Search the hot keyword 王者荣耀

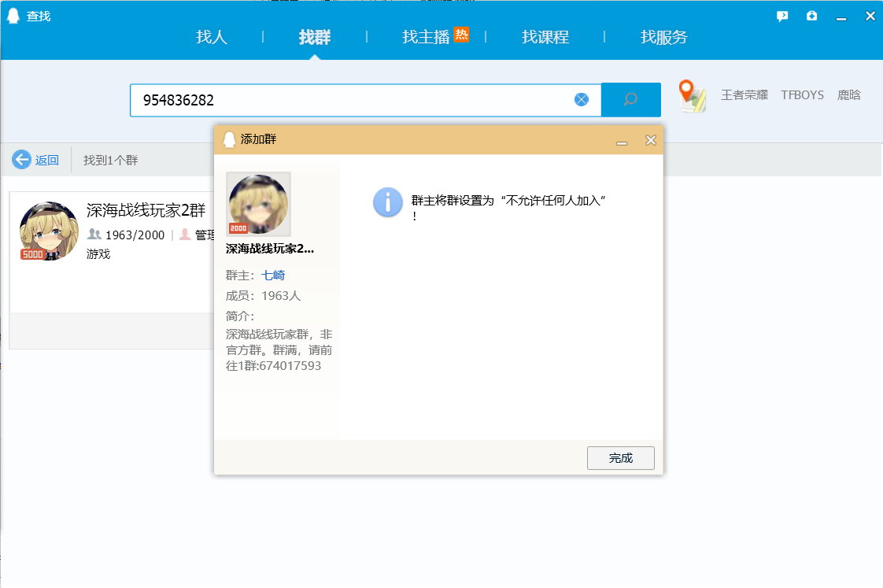744,94
